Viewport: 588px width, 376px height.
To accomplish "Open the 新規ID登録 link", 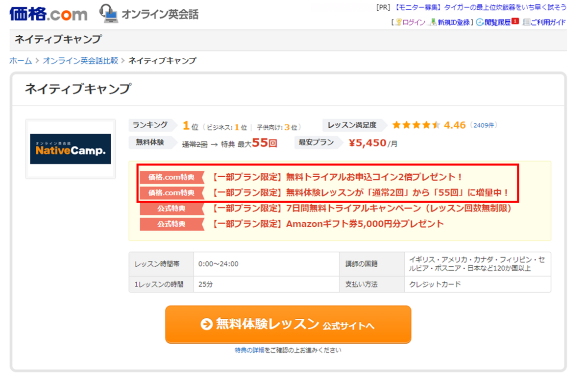I will point(454,23).
